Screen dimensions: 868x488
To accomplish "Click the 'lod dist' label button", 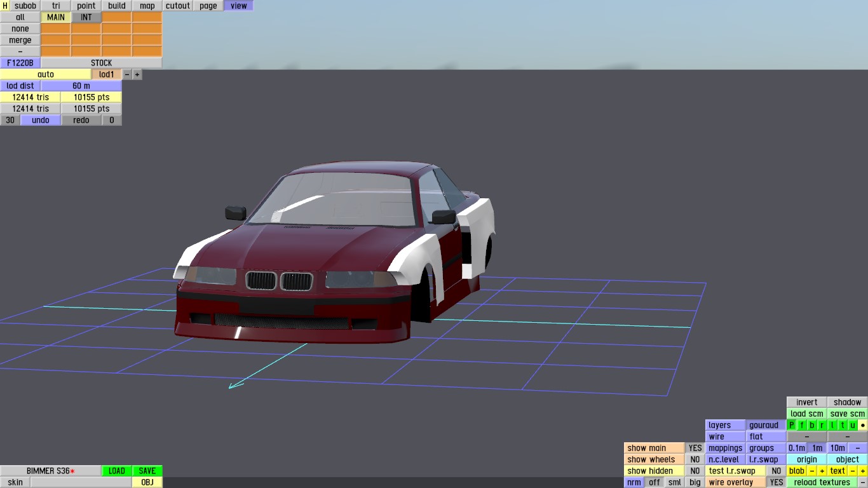I will [20, 86].
